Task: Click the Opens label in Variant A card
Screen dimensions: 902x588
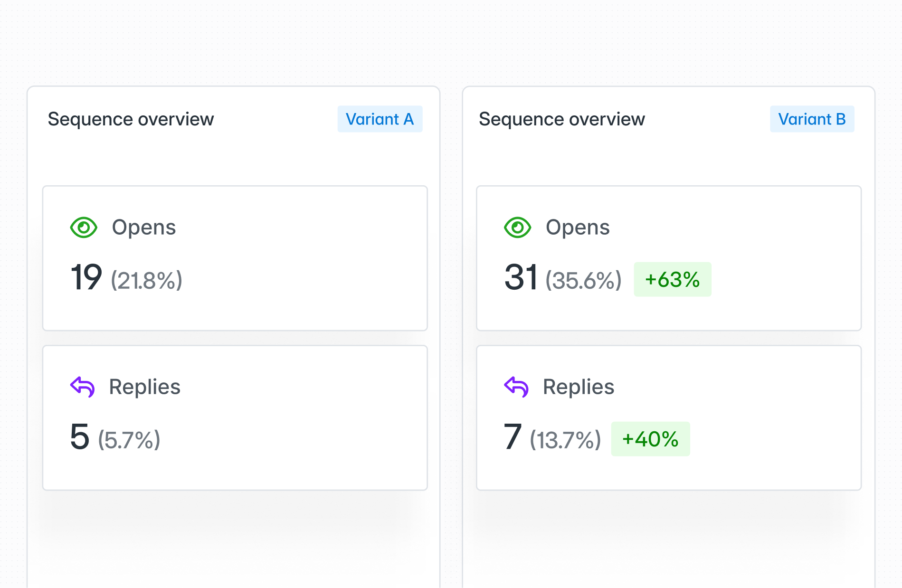Action: click(x=144, y=228)
